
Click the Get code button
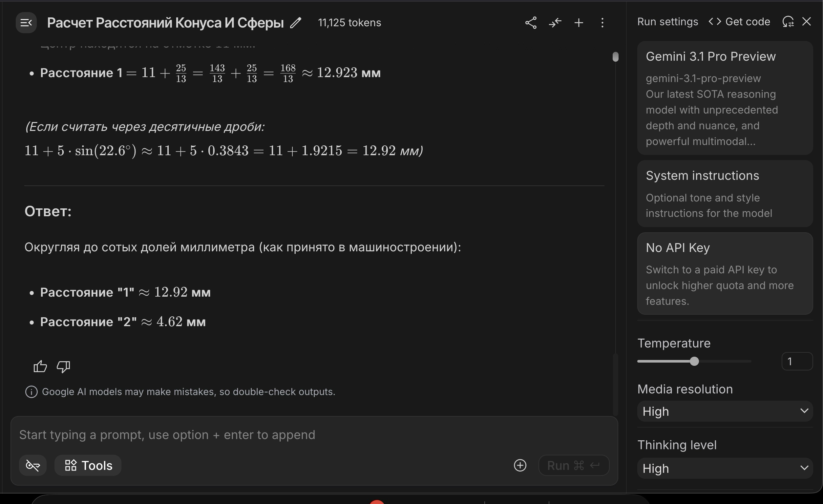point(740,22)
